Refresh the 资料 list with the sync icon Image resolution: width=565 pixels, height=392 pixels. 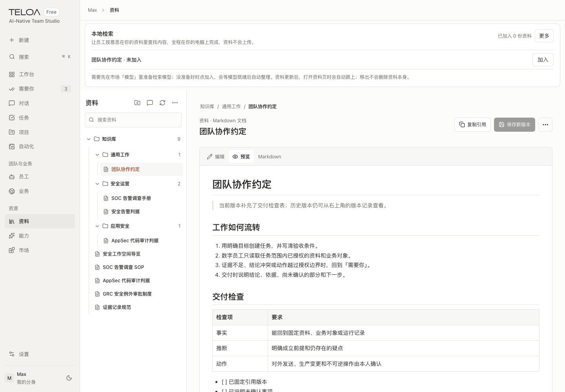[162, 103]
